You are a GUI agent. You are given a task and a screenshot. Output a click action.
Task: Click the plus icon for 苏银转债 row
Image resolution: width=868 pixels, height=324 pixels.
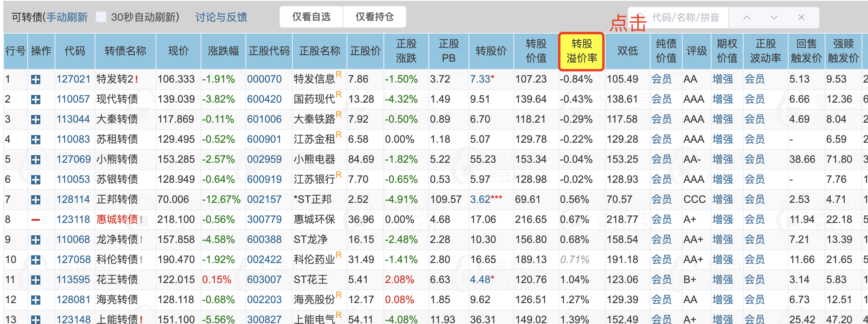click(36, 180)
